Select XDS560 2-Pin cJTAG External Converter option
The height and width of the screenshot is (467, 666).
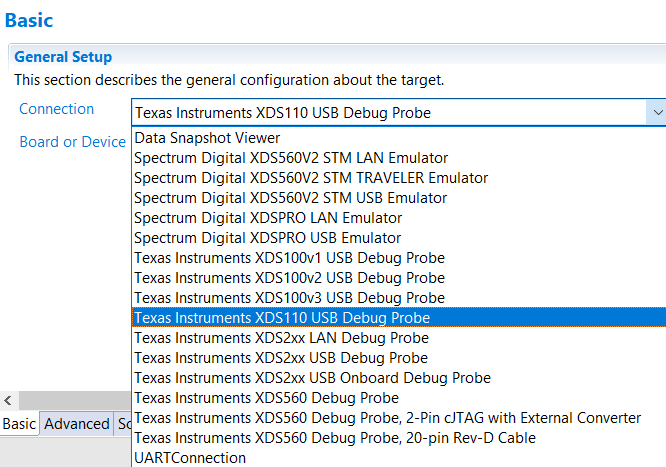(x=387, y=418)
